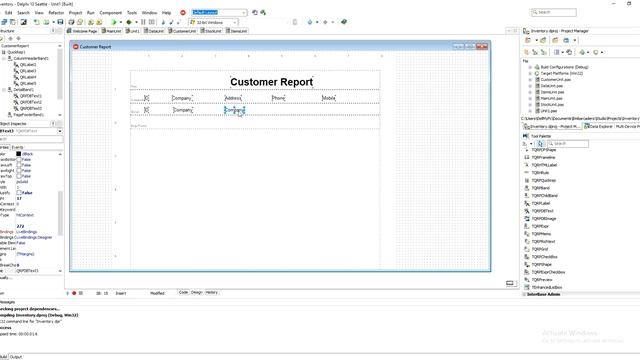
Task: Select MainUnit.pas in Project Manager
Action: (551, 98)
